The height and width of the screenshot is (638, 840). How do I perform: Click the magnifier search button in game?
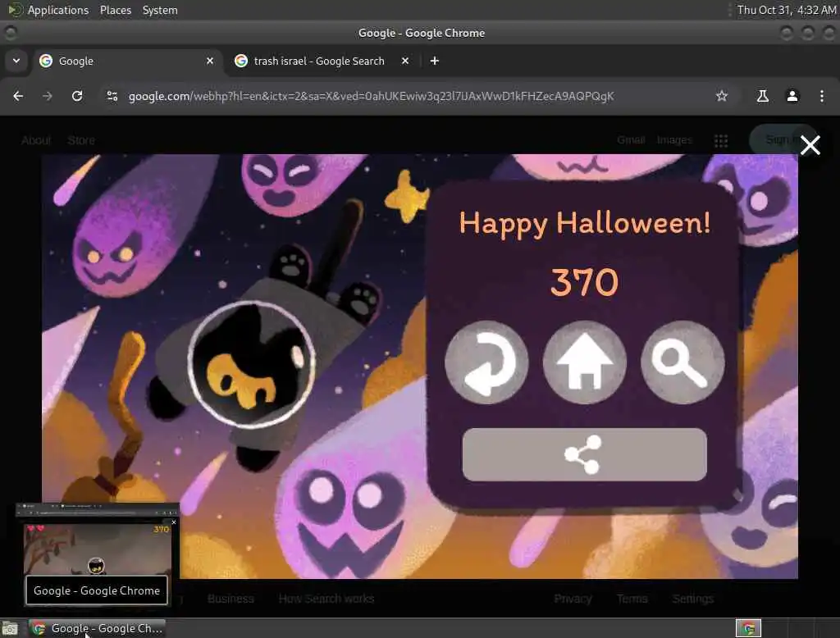(x=682, y=362)
